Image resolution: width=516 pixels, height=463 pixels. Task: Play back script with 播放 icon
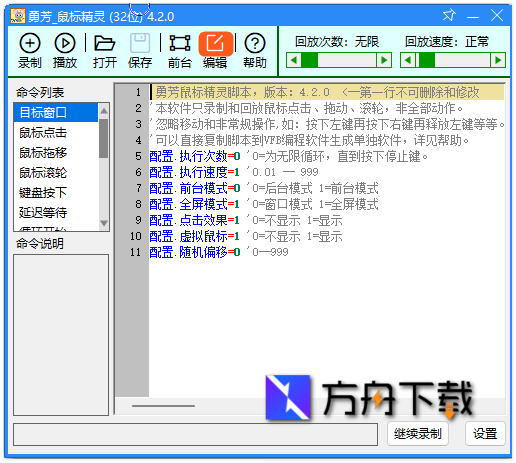click(x=65, y=51)
